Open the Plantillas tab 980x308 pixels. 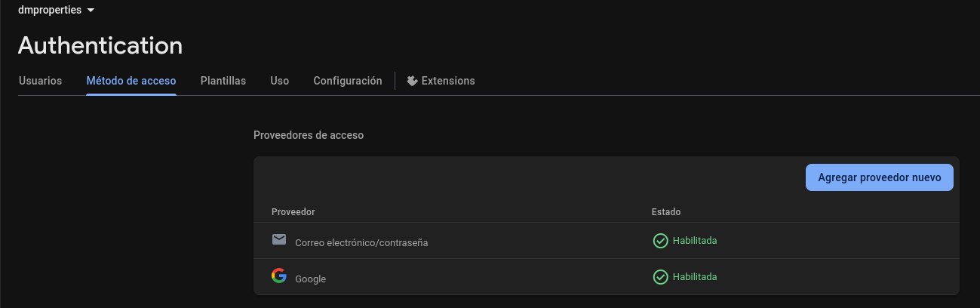pos(223,81)
